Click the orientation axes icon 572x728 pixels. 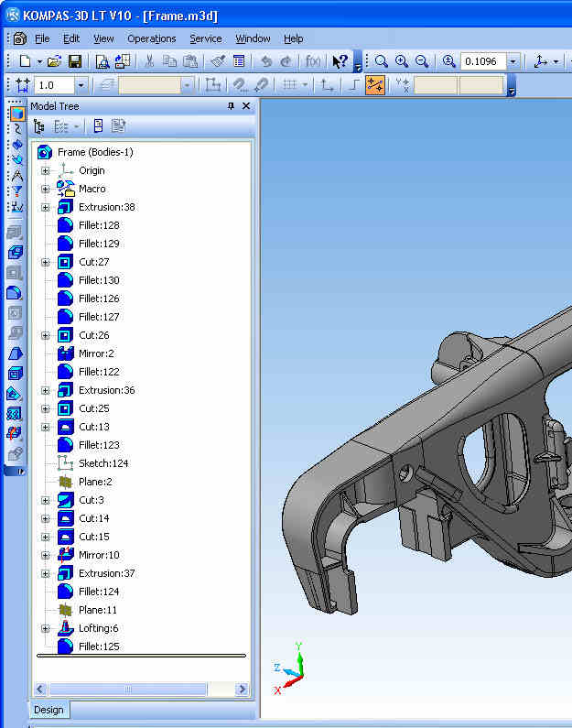[540, 60]
